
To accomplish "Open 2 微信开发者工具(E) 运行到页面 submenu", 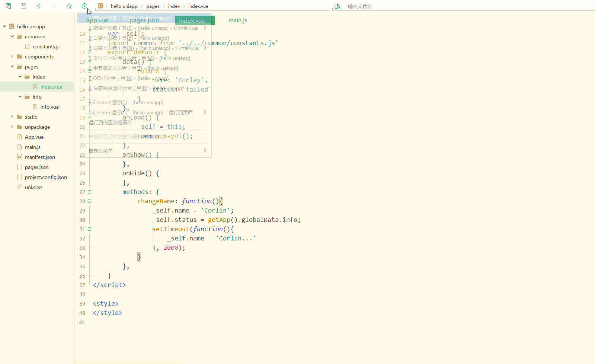I will coord(144,28).
